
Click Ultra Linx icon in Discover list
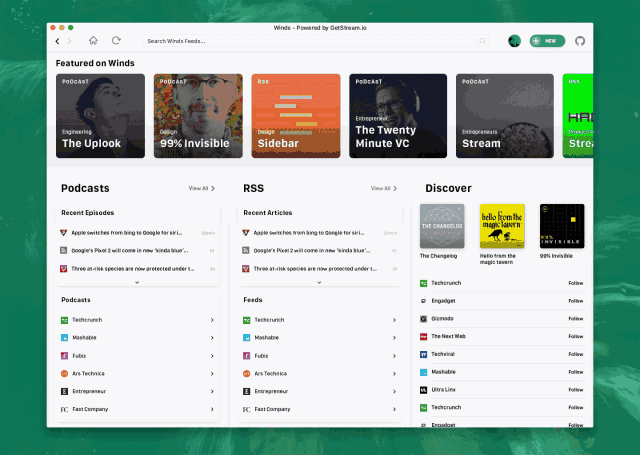point(424,390)
